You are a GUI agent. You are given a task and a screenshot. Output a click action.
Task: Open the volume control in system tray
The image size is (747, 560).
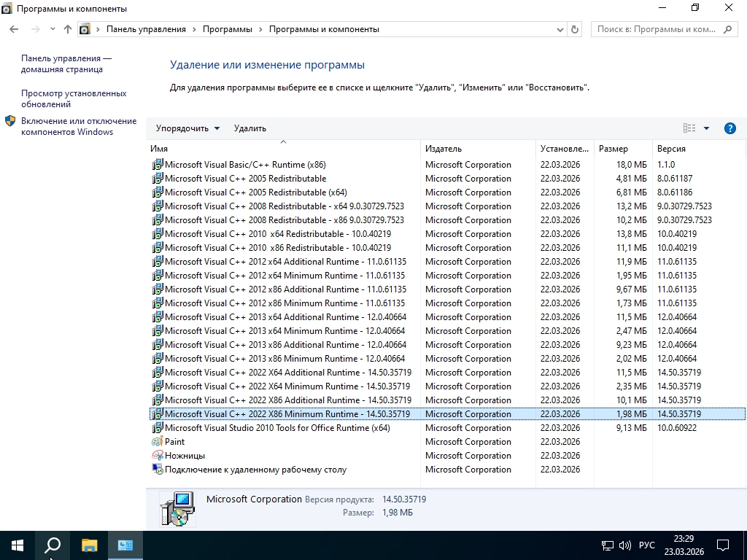(624, 545)
